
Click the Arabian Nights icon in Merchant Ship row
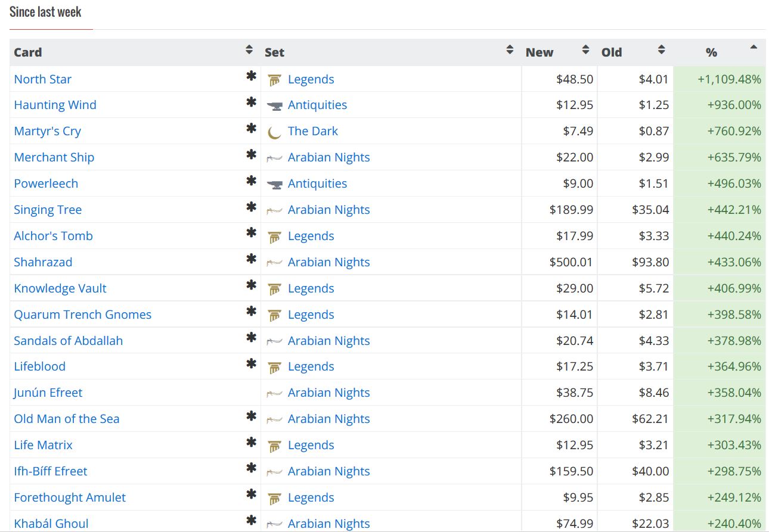point(274,158)
